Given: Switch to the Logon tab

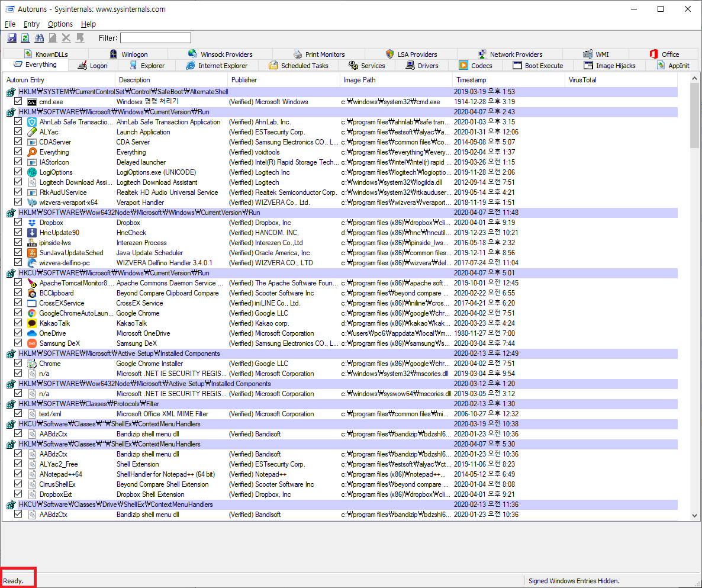Looking at the screenshot, I should coord(93,66).
